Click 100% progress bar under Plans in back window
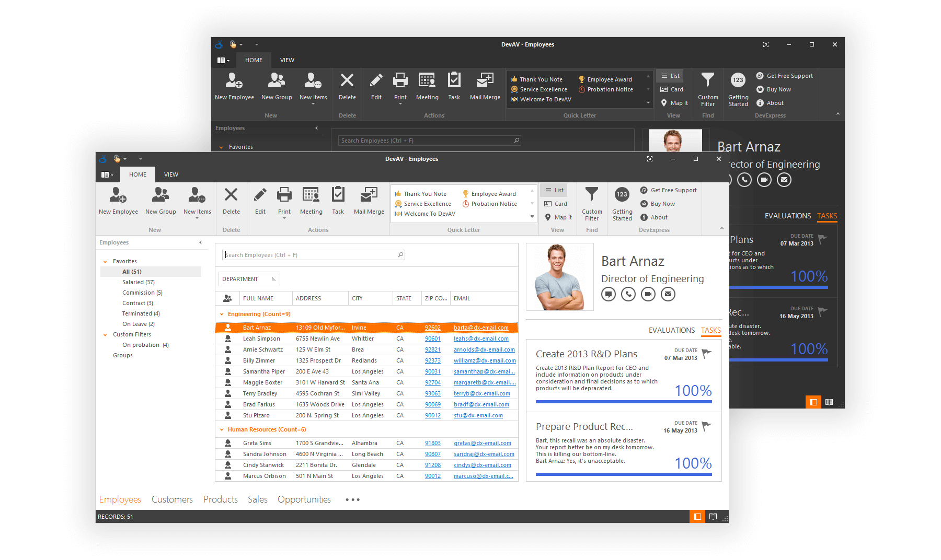The width and height of the screenshot is (941, 560). pyautogui.click(x=779, y=287)
